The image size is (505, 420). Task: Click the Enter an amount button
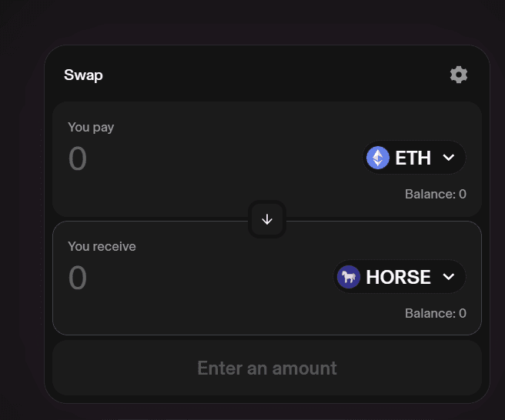click(x=267, y=368)
